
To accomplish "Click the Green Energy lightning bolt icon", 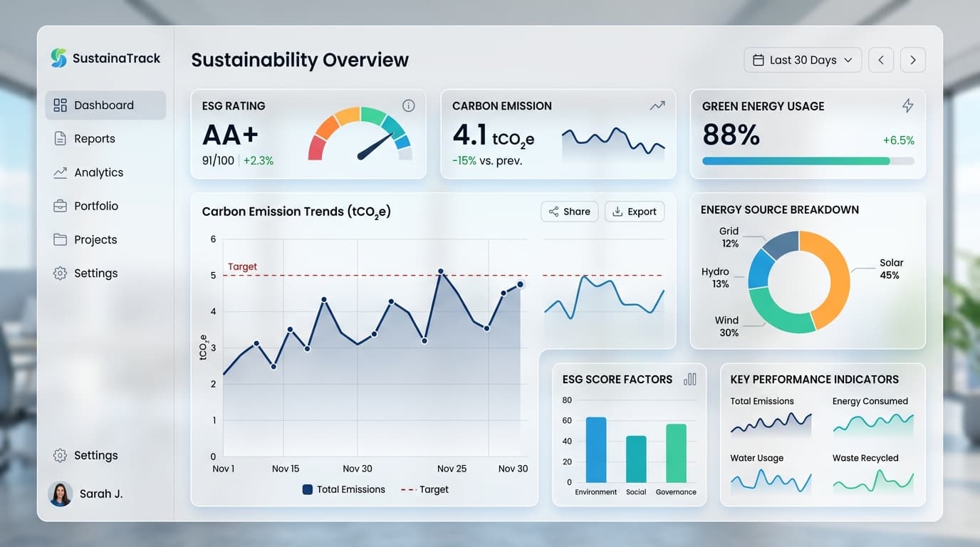I will (908, 105).
